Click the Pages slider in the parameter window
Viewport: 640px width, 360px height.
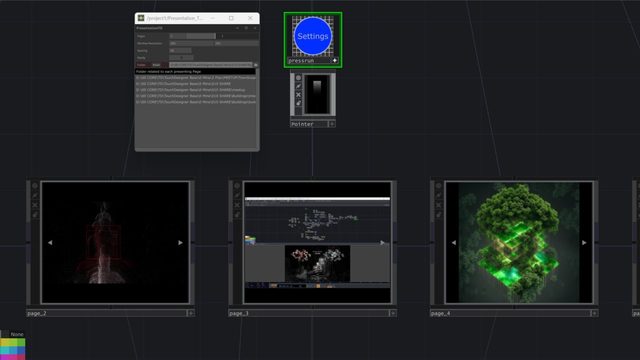[193, 36]
